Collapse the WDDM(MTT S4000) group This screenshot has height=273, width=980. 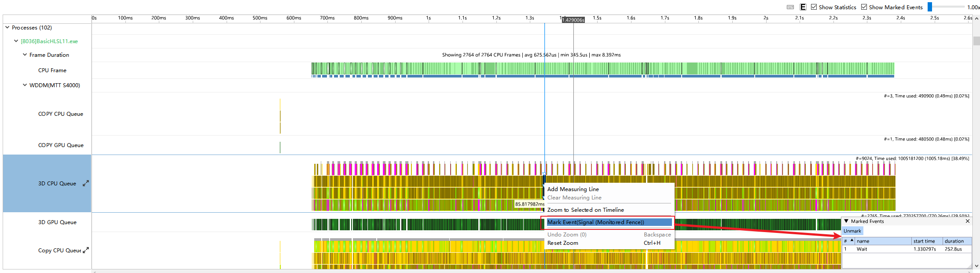pos(25,85)
